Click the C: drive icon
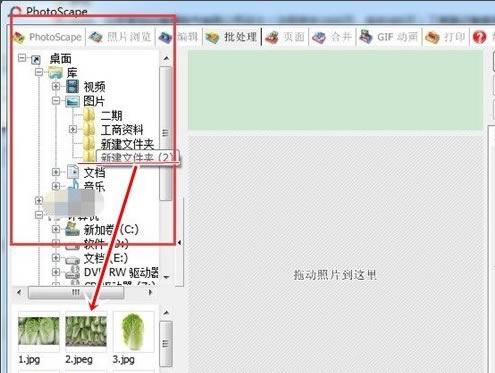495x373 pixels. tap(72, 229)
